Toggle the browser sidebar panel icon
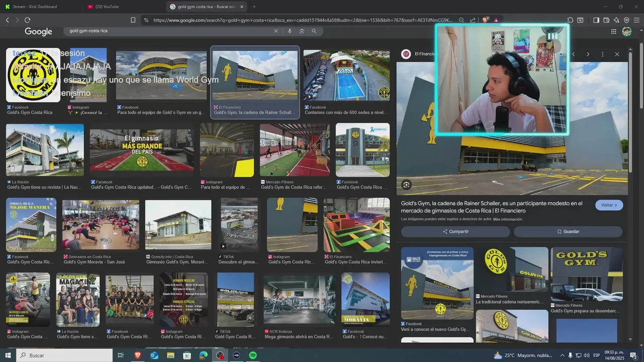This screenshot has height=362, width=644. pyautogui.click(x=596, y=20)
